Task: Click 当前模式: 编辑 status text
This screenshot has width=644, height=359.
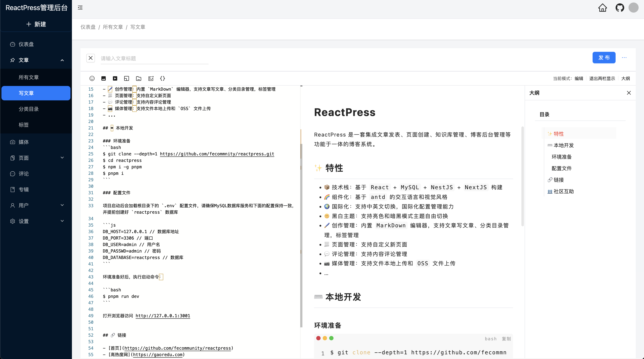Action: pos(568,79)
